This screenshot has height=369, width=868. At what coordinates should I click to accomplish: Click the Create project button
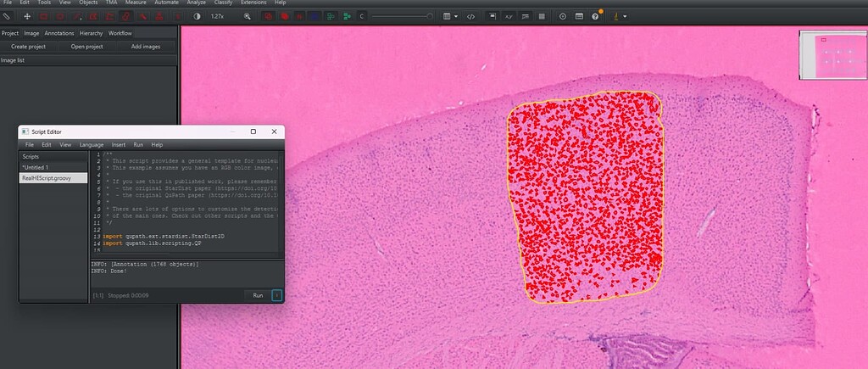pyautogui.click(x=28, y=47)
